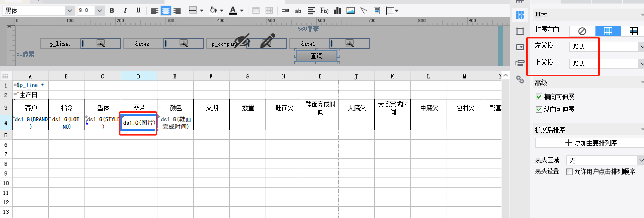
Task: Click the date2 parameter input widget
Action: pos(183,43)
